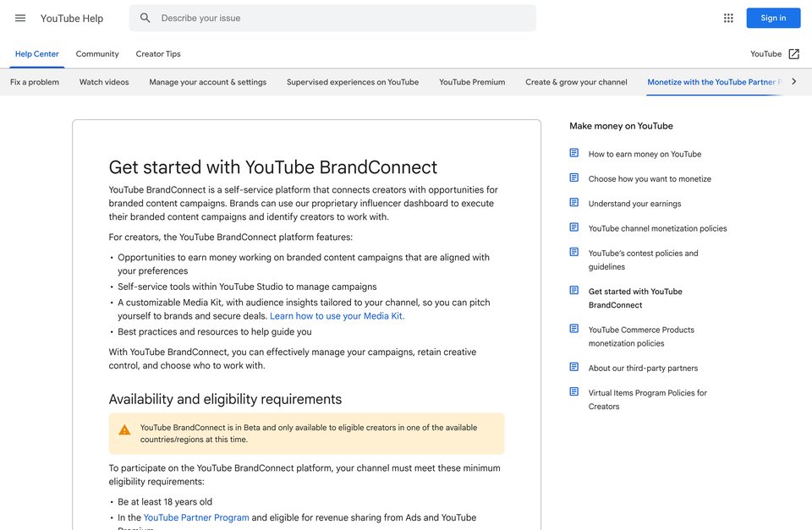Click the Be at least 18 years old bullet
812x530 pixels.
[x=165, y=501]
